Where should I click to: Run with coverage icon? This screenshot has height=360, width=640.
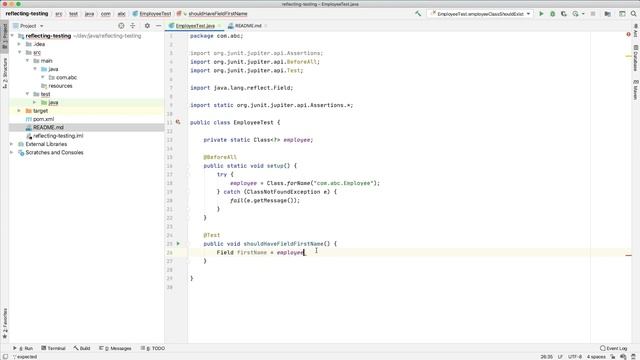564,14
